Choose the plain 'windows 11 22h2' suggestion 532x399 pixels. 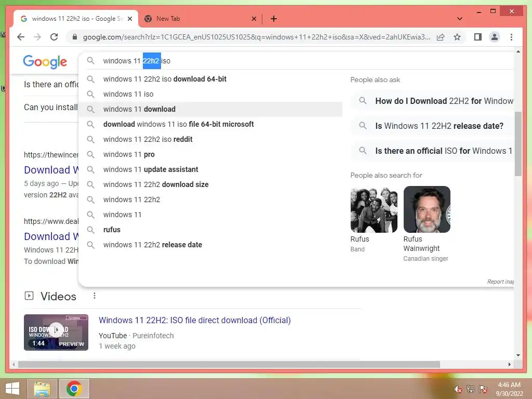pyautogui.click(x=210, y=199)
